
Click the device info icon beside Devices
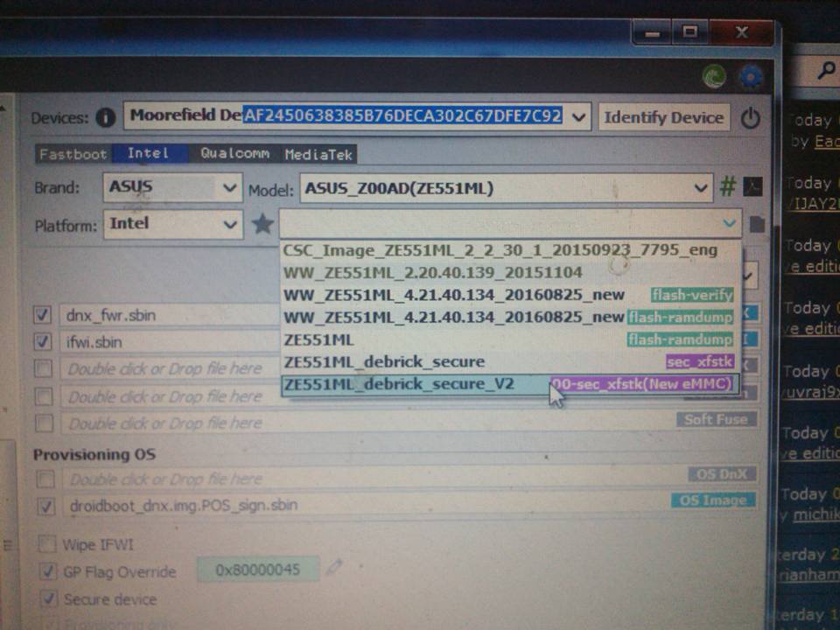pyautogui.click(x=106, y=118)
